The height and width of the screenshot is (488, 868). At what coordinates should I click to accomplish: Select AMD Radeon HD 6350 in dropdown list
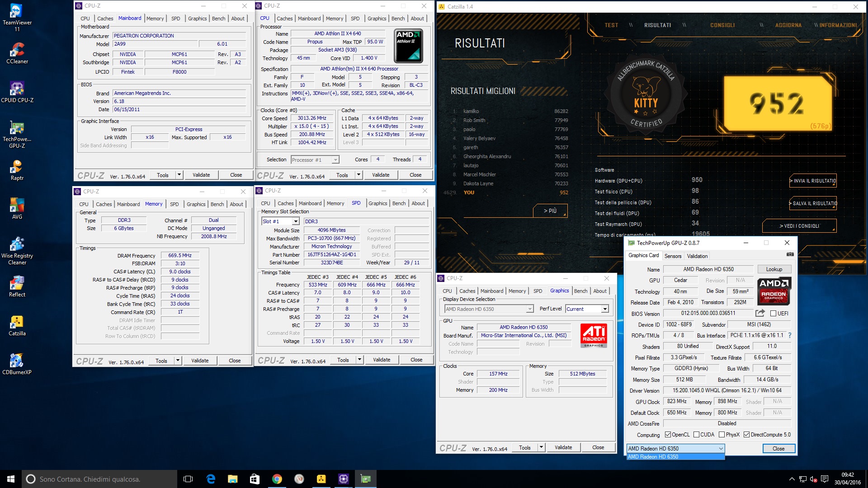[x=675, y=457]
